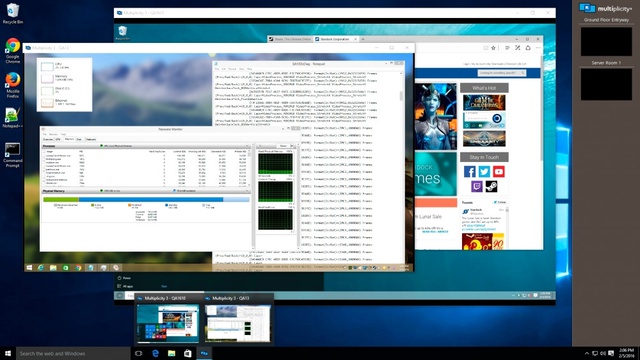Open File Explorer from the host taskbar
The height and width of the screenshot is (360, 640).
coord(171,353)
